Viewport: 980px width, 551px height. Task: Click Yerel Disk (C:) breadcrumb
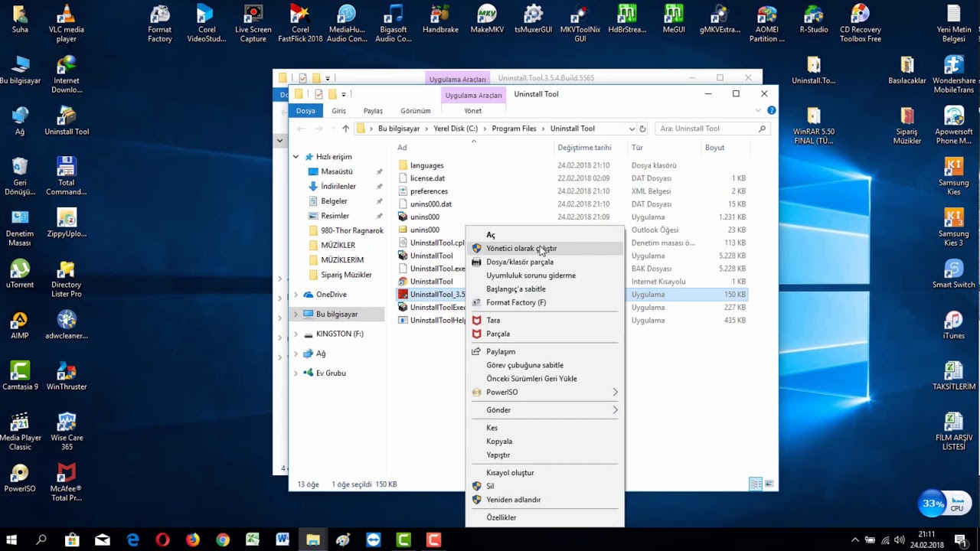point(456,129)
